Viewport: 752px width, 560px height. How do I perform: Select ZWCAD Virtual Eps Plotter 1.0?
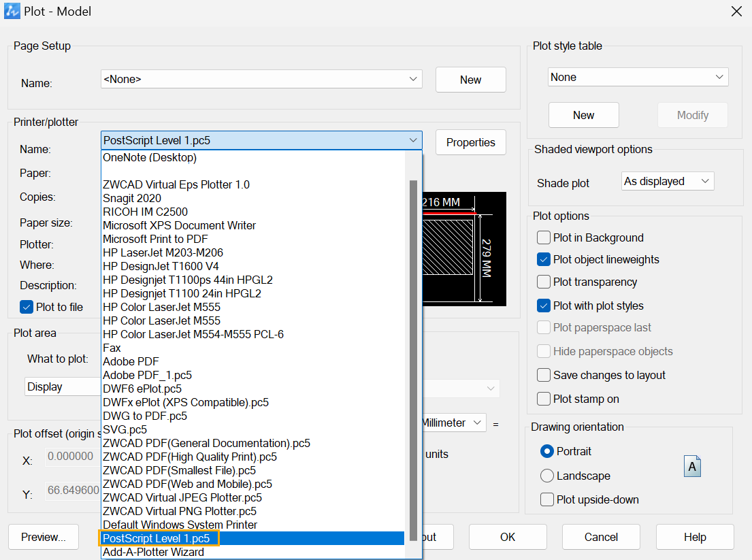click(253, 184)
